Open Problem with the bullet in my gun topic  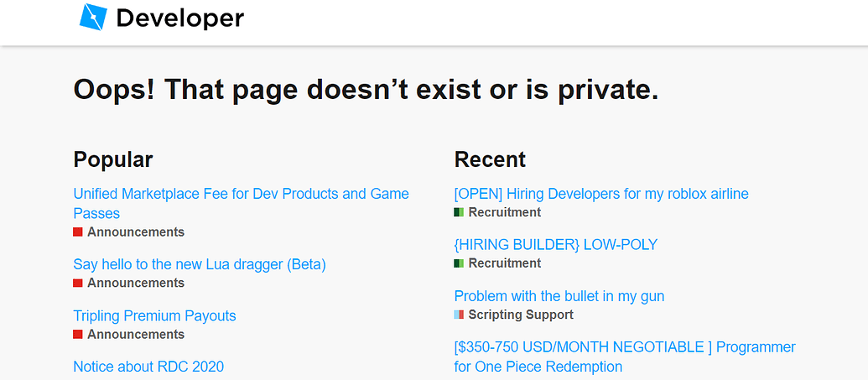click(559, 296)
